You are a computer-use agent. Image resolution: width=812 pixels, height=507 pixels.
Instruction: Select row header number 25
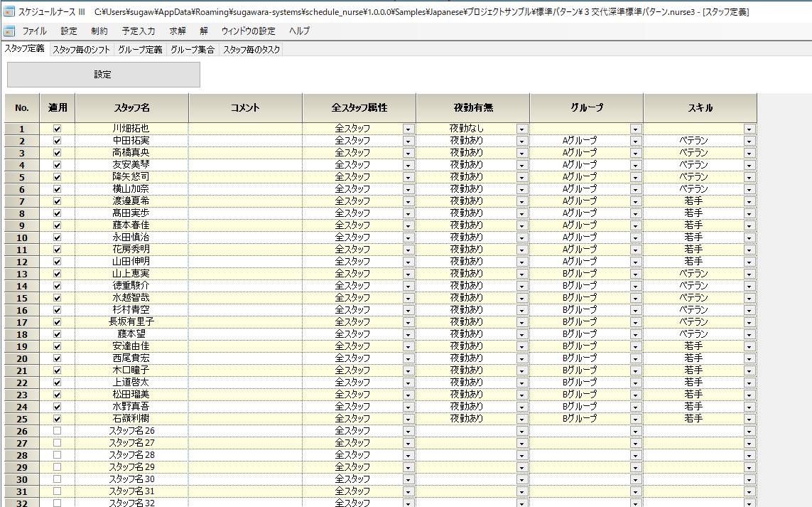point(22,419)
